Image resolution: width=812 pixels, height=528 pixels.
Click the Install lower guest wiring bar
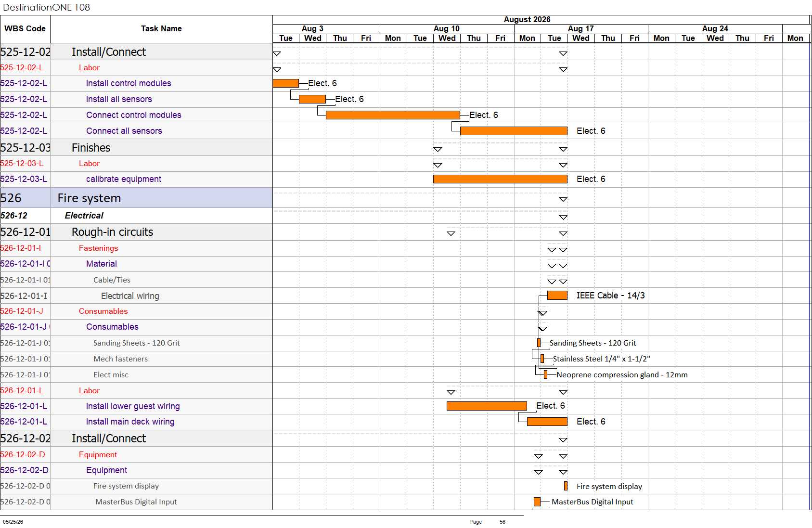[x=487, y=406]
